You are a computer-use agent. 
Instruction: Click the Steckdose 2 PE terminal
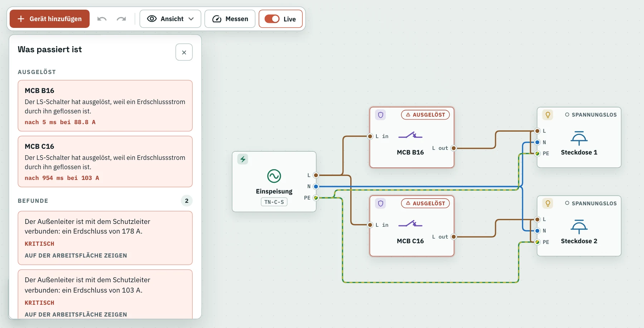[x=537, y=242]
